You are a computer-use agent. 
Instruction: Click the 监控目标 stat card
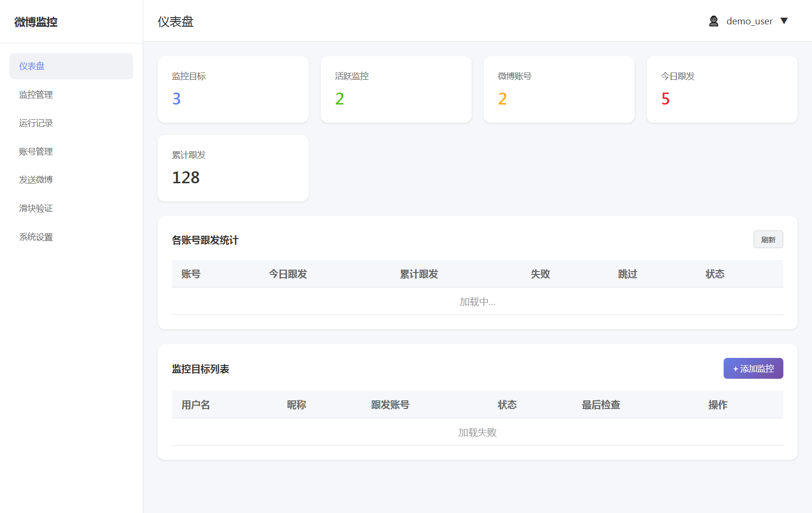point(233,90)
